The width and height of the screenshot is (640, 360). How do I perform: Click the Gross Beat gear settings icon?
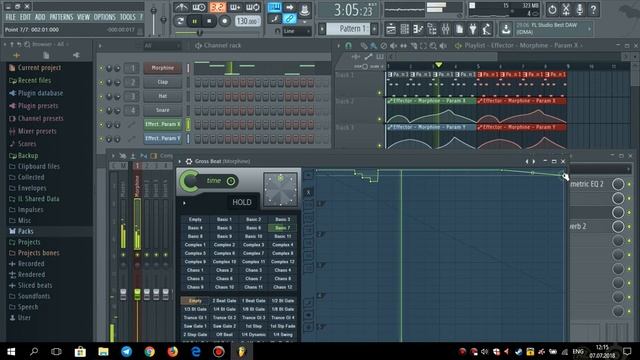click(x=189, y=162)
